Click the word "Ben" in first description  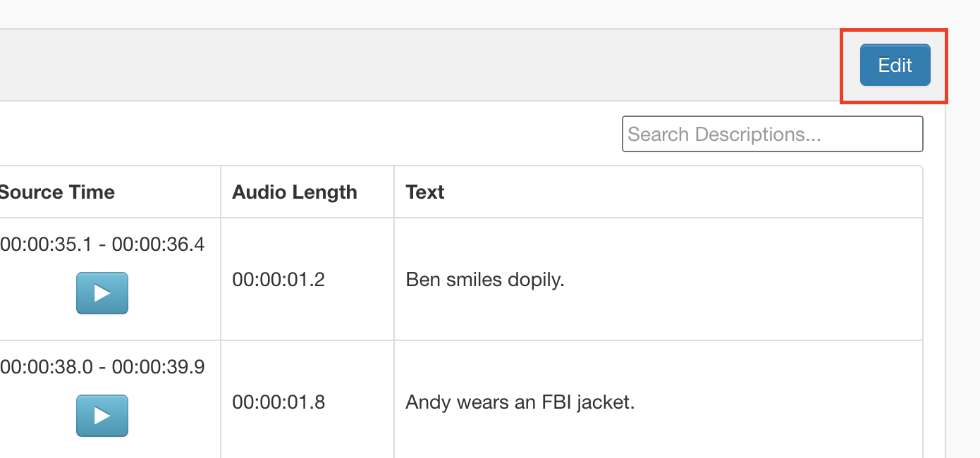coord(422,280)
